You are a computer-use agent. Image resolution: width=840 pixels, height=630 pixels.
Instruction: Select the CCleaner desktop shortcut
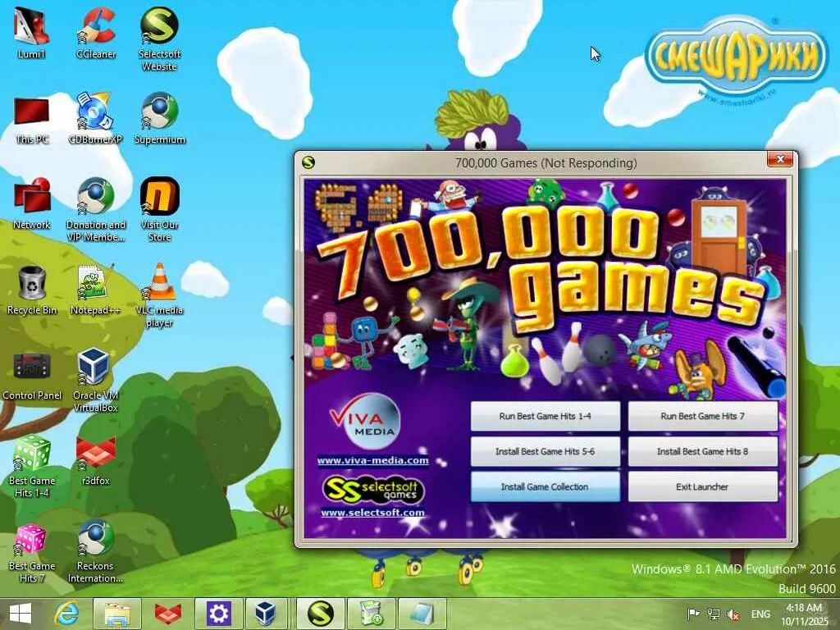[97, 33]
